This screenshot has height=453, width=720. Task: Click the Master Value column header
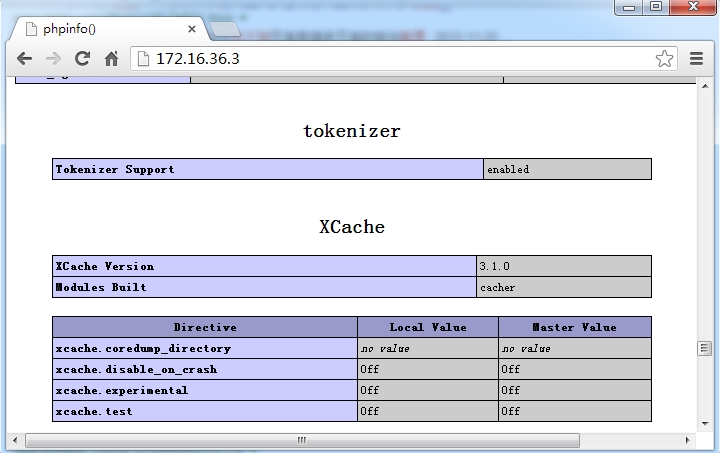tap(575, 327)
